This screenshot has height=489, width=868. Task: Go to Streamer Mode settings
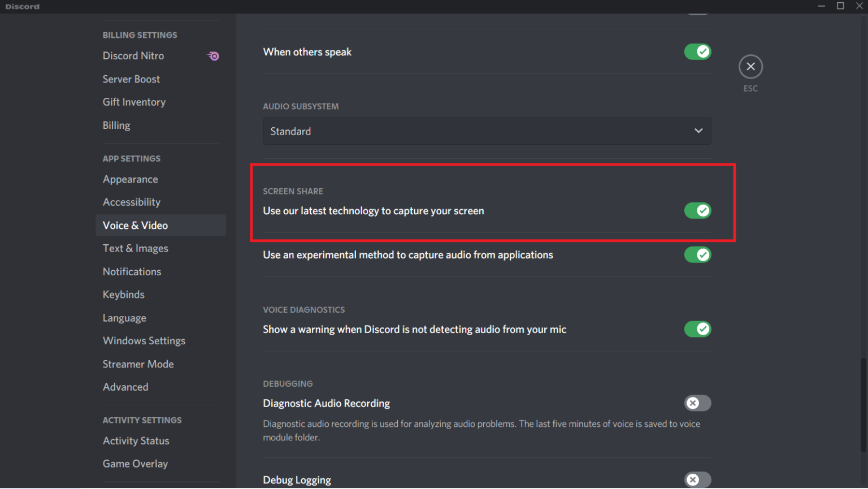click(138, 363)
